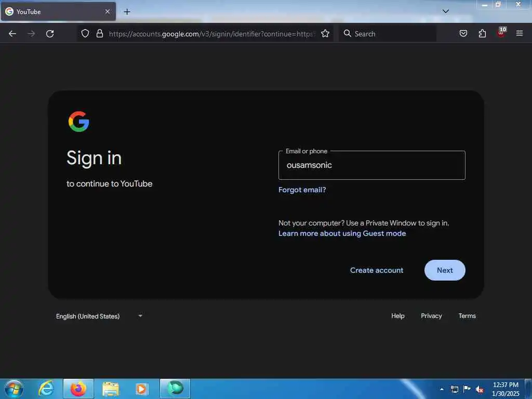The image size is (532, 399).
Task: Reload the current page
Action: pos(50,34)
